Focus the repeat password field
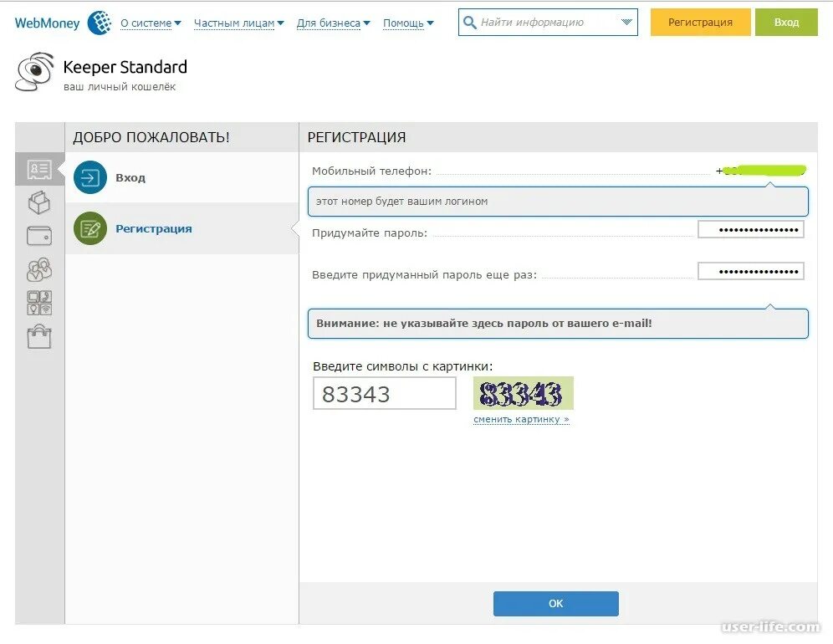The width and height of the screenshot is (833, 644). pos(751,271)
